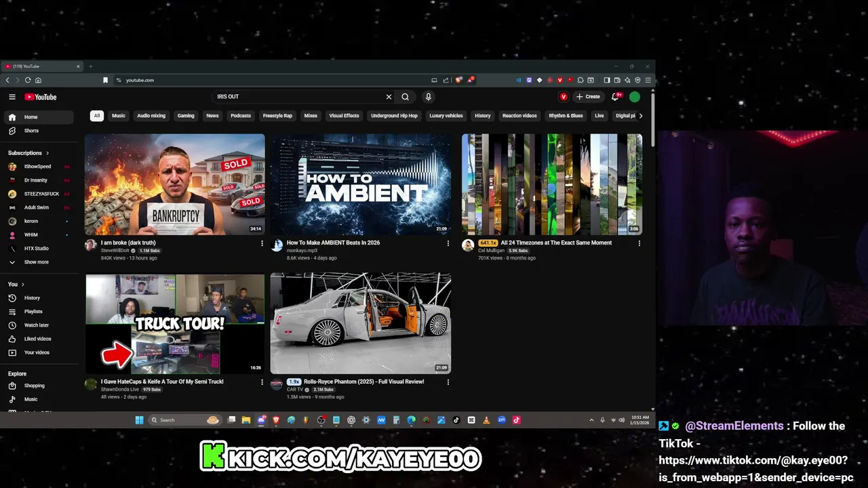Image resolution: width=868 pixels, height=488 pixels.
Task: Open options for 24 Timezones video
Action: [x=639, y=243]
